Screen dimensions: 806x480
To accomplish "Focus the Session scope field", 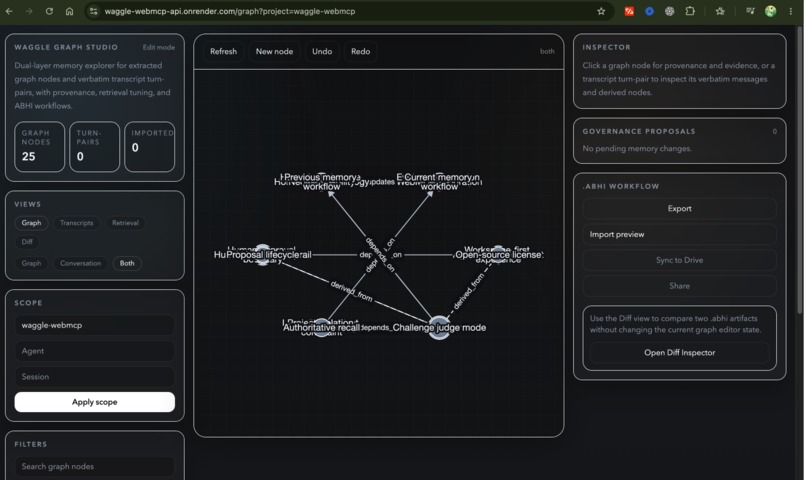I will tap(95, 377).
